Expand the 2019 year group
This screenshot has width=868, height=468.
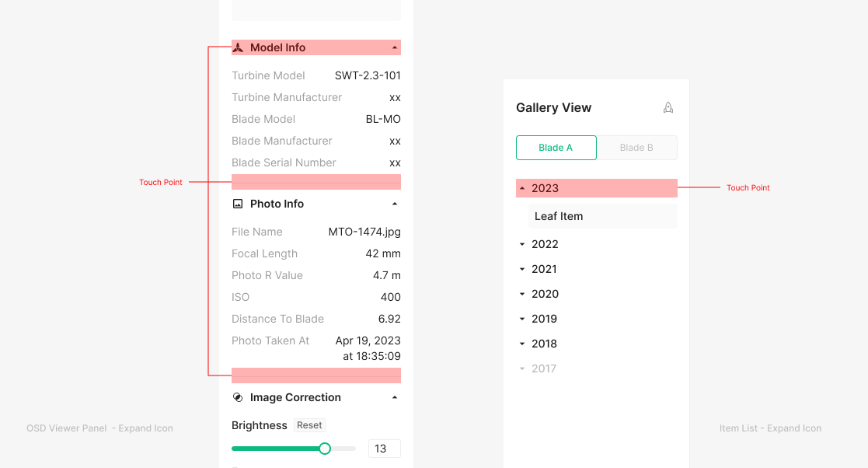click(x=523, y=319)
